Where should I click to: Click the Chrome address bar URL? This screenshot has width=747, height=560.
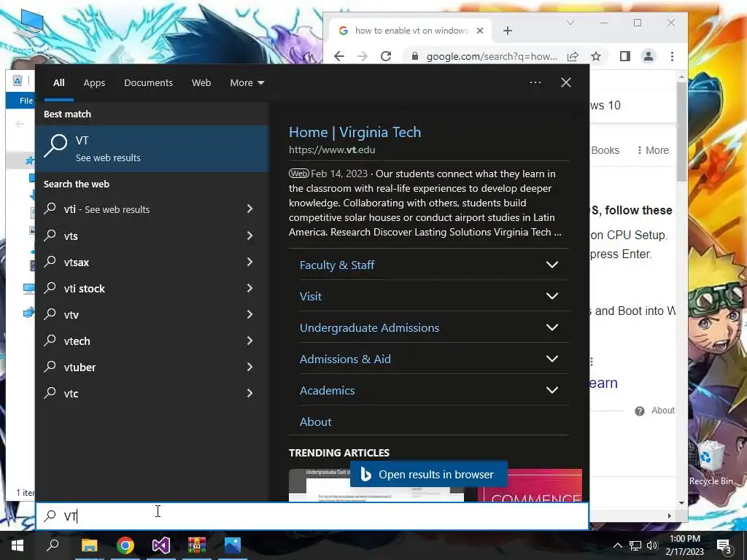click(x=492, y=56)
